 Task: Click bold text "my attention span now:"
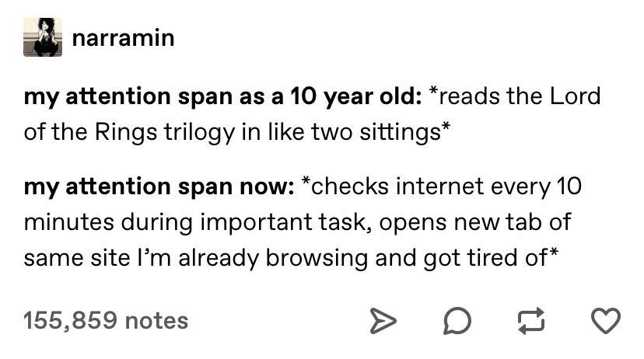pyautogui.click(x=159, y=186)
